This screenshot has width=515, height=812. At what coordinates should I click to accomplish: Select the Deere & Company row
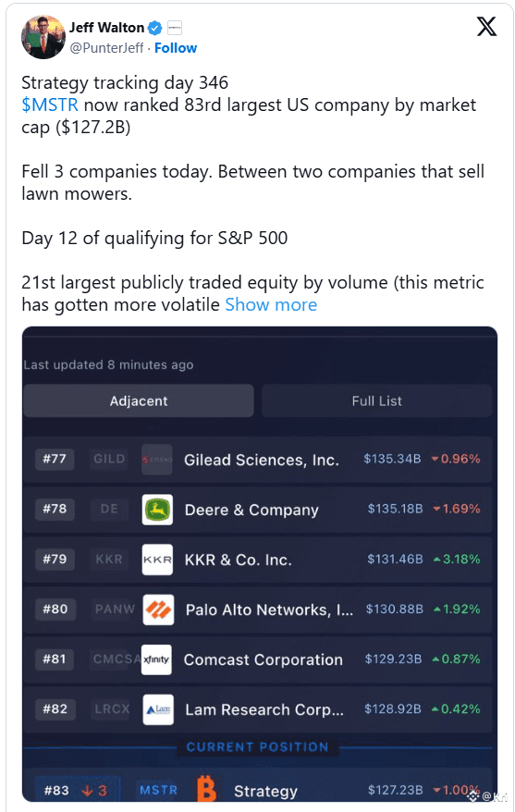click(258, 510)
